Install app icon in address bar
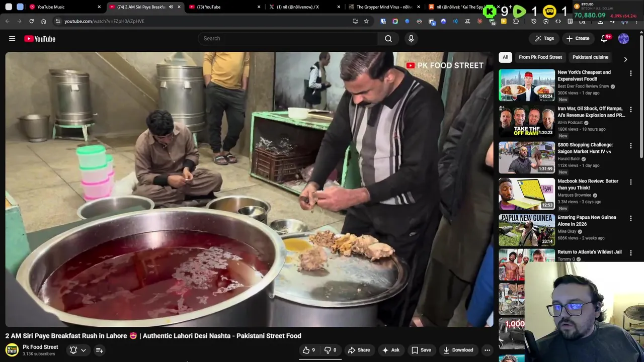The image size is (644, 362). coord(355,21)
